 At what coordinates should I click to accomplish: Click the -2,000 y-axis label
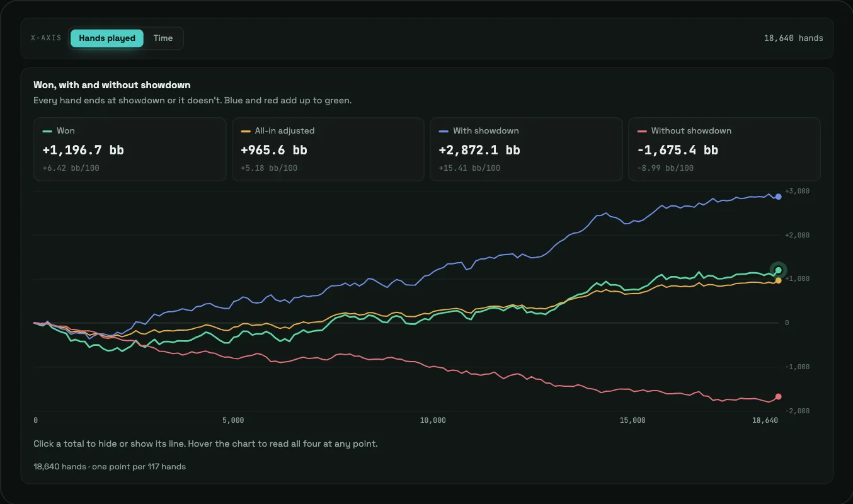(797, 411)
